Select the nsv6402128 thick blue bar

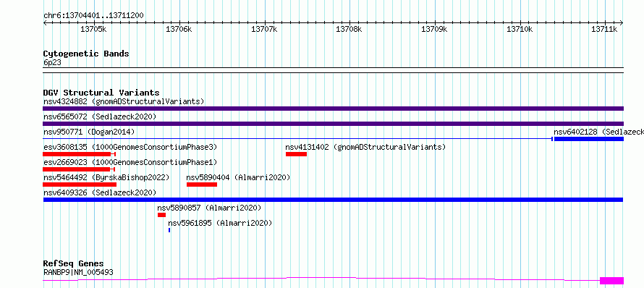[589, 139]
